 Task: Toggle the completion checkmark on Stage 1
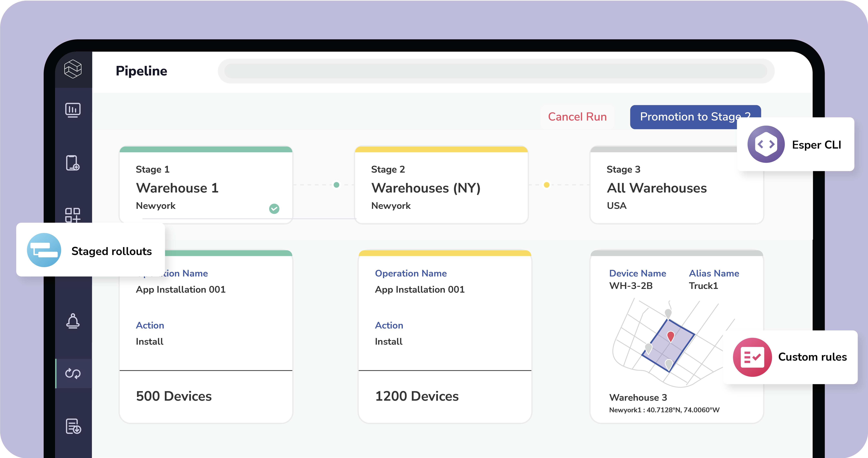274,208
